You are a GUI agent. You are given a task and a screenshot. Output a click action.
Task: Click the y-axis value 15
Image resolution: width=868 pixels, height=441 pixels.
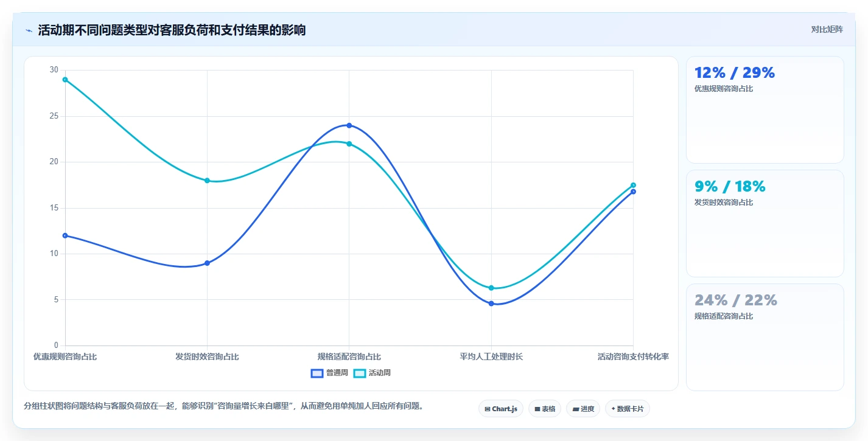[54, 208]
